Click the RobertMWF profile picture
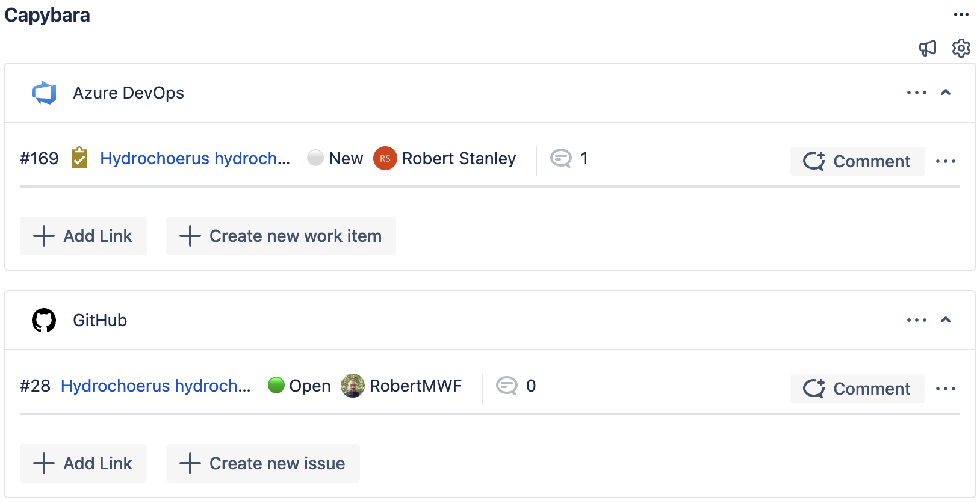 (x=353, y=386)
